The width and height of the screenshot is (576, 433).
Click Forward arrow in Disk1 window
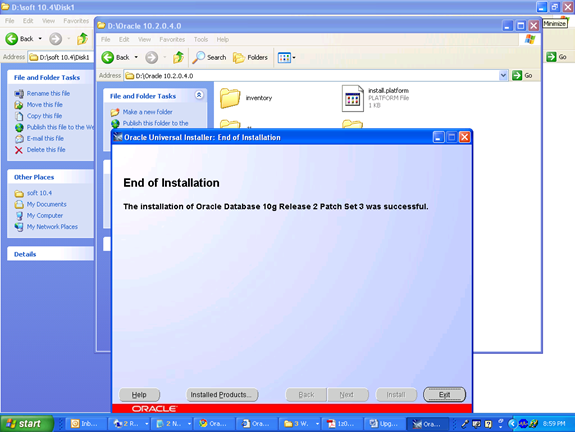55,39
